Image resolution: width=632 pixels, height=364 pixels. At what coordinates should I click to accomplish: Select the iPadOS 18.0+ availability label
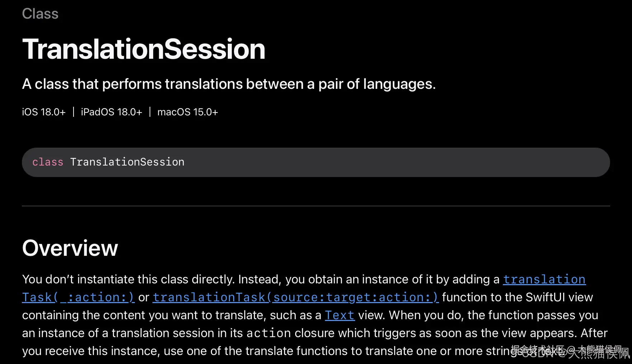pos(112,112)
